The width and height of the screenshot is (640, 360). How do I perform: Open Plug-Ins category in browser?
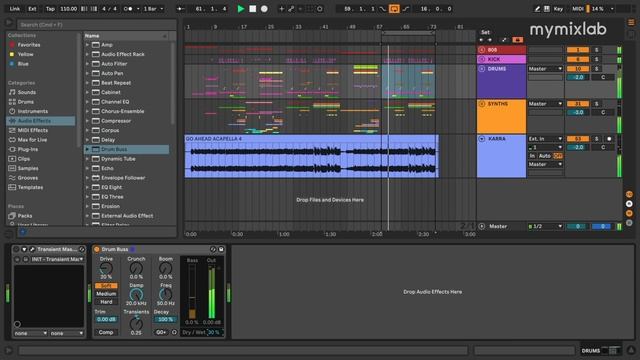tap(28, 149)
